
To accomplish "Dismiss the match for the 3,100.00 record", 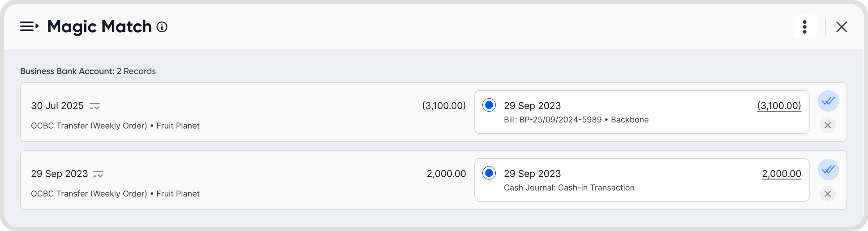I will [828, 125].
